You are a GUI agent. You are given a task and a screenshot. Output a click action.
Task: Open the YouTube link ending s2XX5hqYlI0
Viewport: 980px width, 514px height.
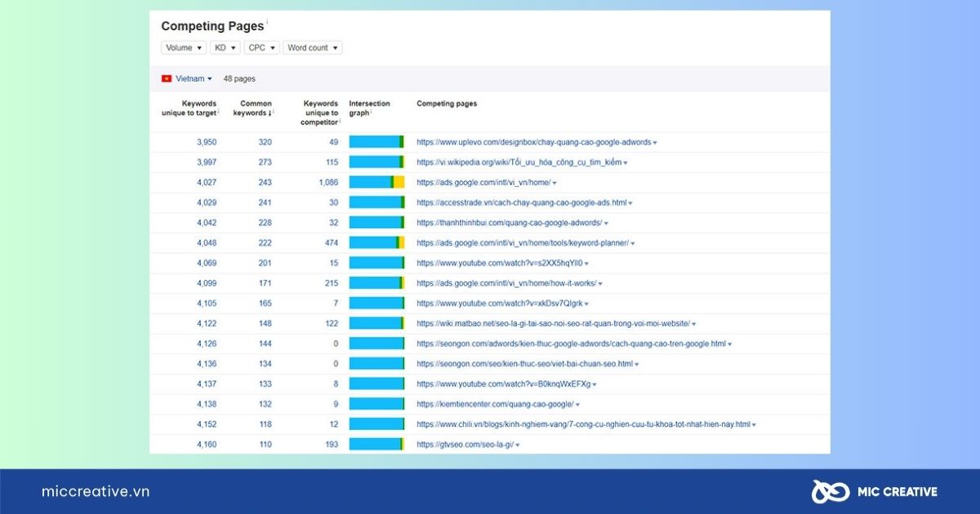(x=499, y=263)
